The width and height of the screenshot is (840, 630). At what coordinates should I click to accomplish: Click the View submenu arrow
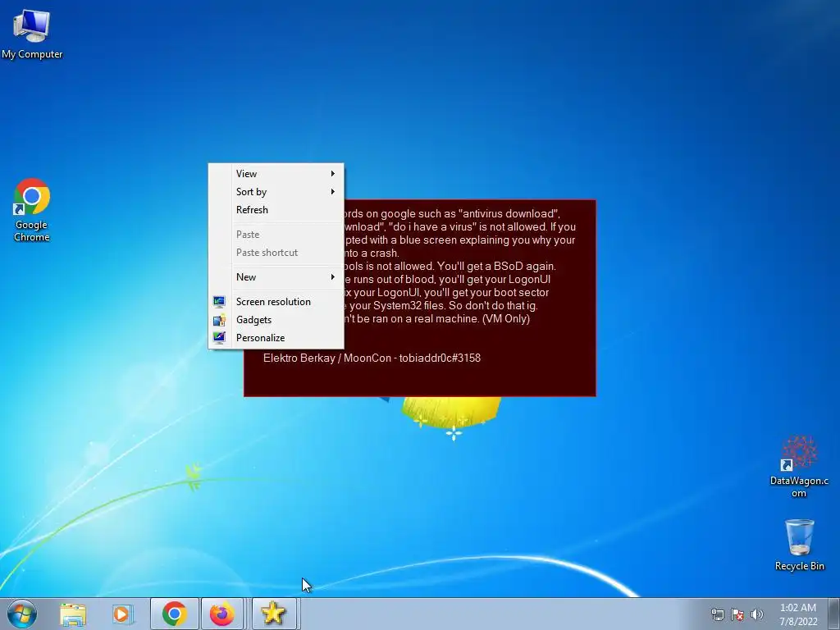pos(333,174)
